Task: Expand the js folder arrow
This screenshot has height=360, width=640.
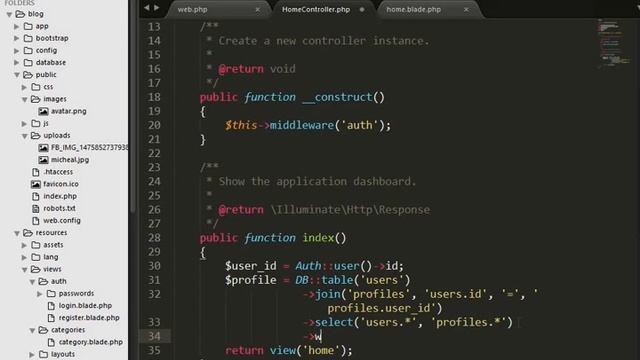Action: click(24, 124)
